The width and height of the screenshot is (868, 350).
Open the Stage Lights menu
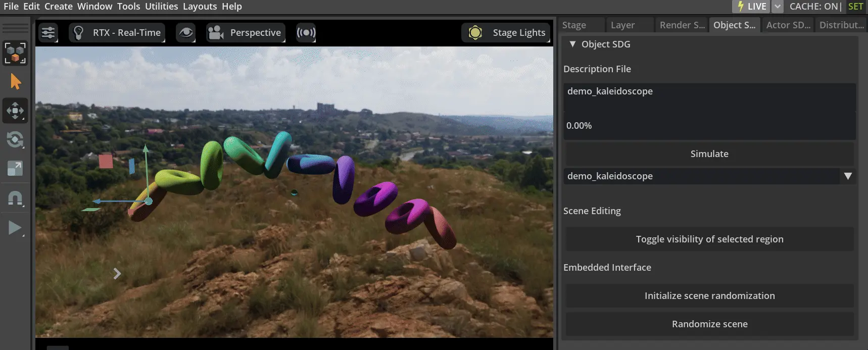pos(506,33)
